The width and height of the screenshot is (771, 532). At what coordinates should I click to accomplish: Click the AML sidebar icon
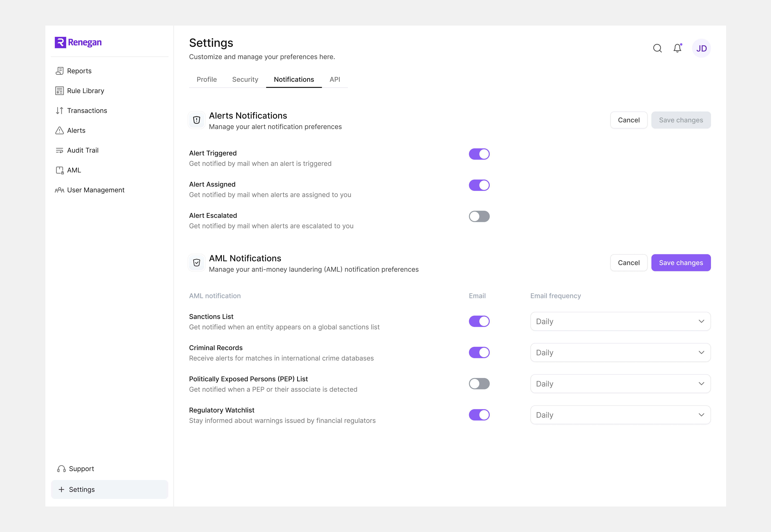(x=60, y=170)
